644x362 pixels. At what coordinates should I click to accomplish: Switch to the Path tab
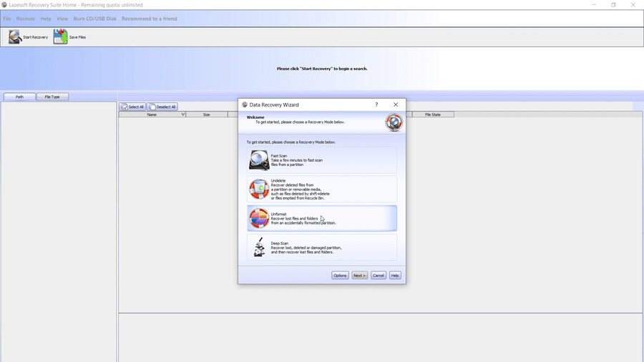click(x=19, y=97)
